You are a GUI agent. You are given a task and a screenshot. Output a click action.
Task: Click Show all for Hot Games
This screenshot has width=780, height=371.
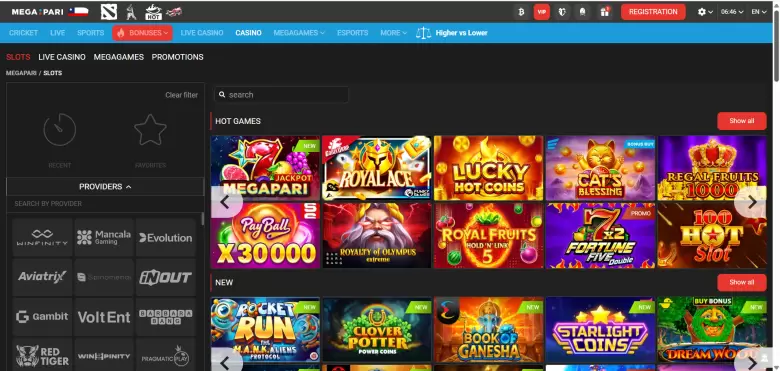(742, 121)
